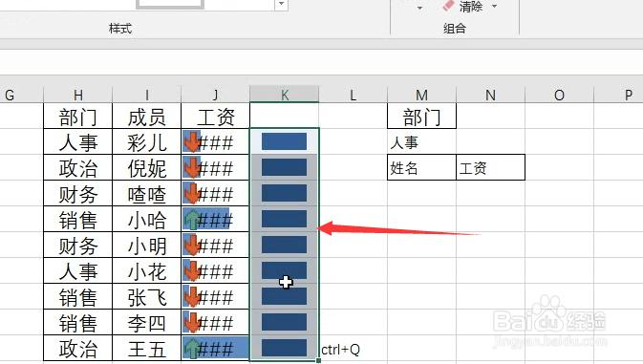Screen dimensions: 643x364
Task: Select column N header
Action: tap(490, 96)
